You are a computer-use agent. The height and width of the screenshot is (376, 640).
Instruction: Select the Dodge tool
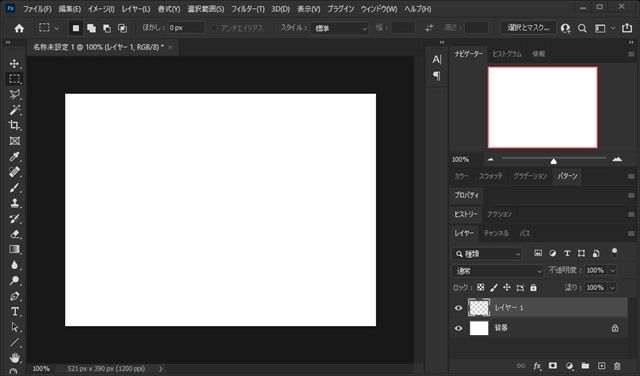[14, 280]
